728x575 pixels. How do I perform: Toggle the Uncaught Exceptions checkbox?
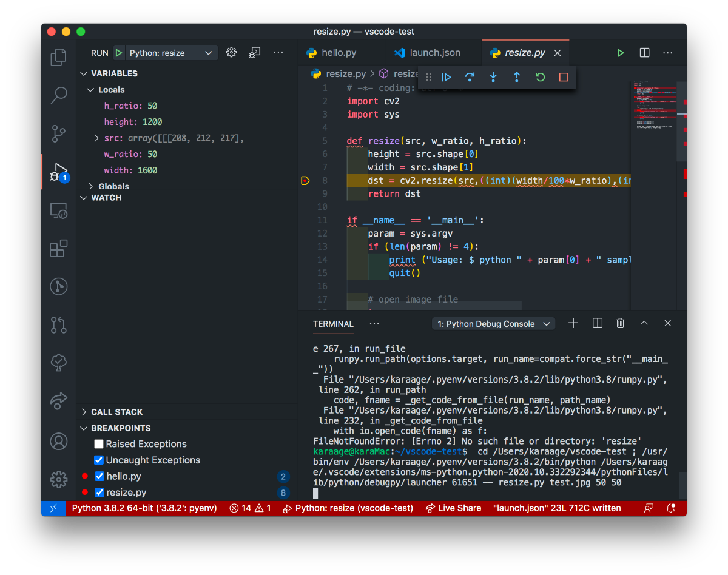click(x=99, y=460)
